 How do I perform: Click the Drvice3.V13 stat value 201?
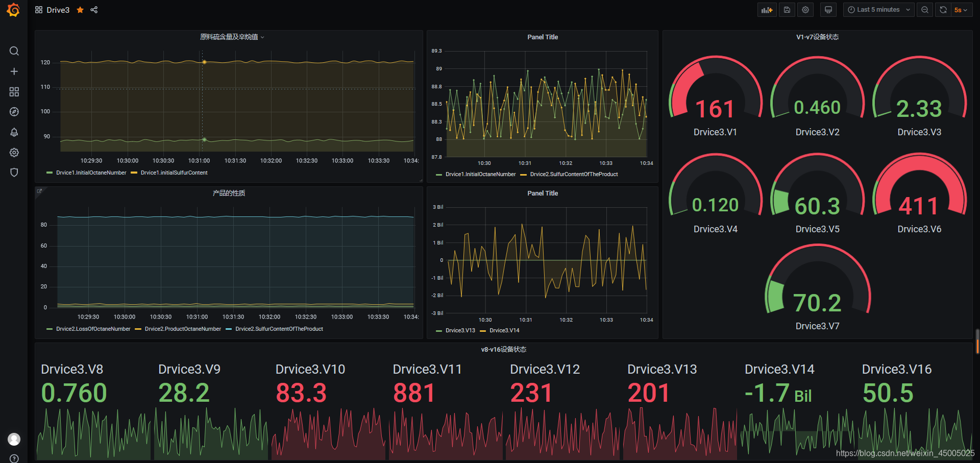[648, 393]
